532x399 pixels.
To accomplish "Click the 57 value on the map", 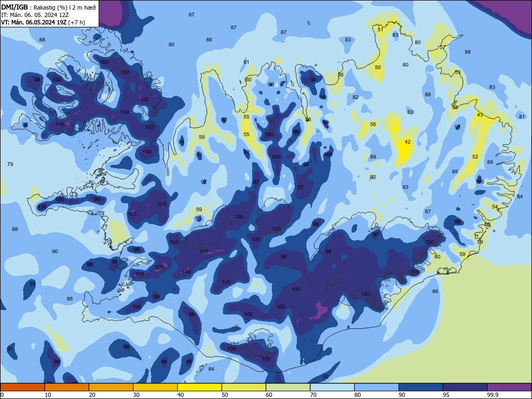I will tap(443, 47).
